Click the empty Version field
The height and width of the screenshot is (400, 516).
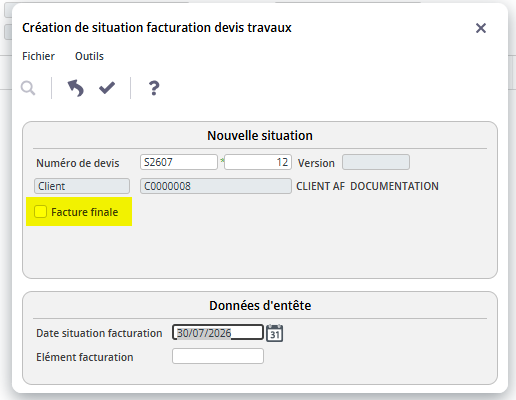[x=376, y=162]
